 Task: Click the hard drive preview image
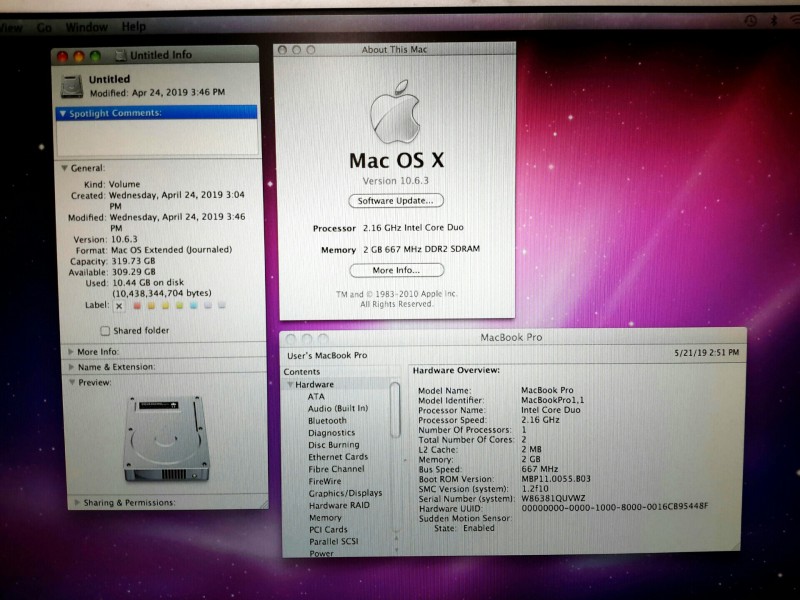[166, 438]
